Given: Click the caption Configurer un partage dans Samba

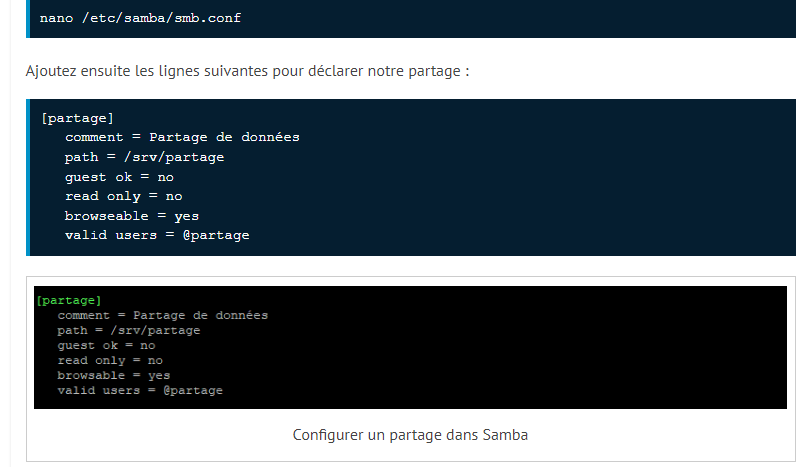Looking at the screenshot, I should pyautogui.click(x=410, y=435).
